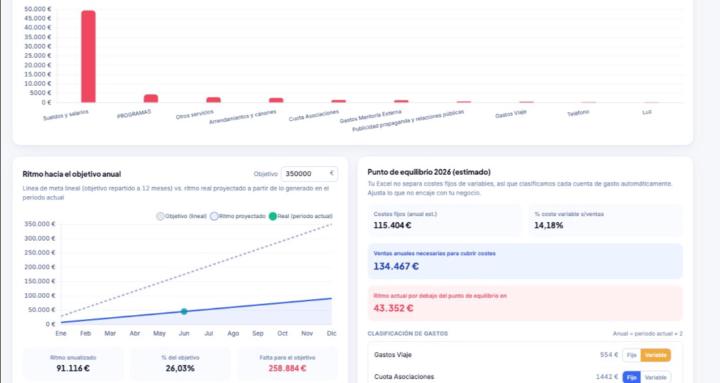The image size is (720, 383).
Task: Click the % del objetivo 26,03% card
Action: pyautogui.click(x=180, y=364)
